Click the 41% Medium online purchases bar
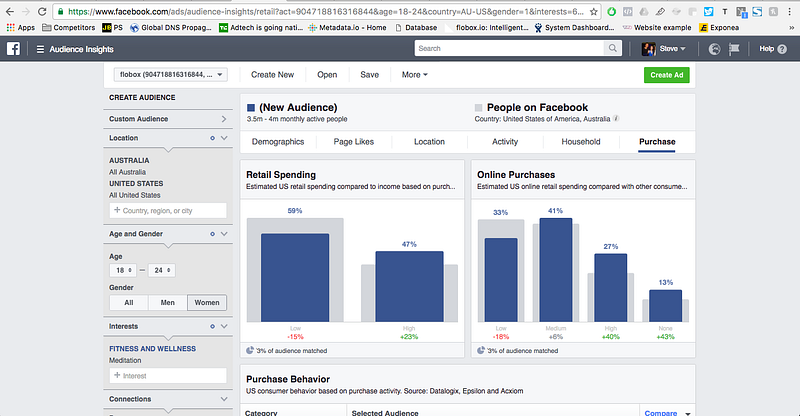This screenshot has width=800, height=416. tap(556, 270)
